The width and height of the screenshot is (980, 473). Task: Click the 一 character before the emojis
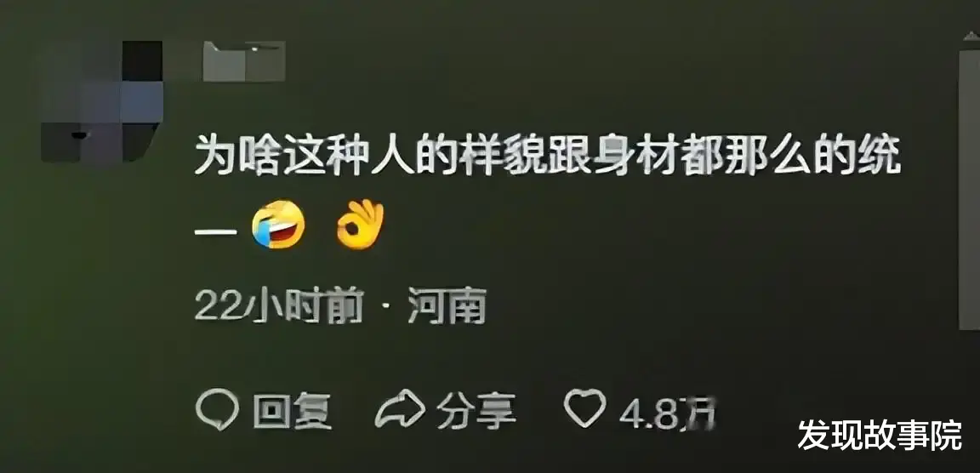(215, 231)
